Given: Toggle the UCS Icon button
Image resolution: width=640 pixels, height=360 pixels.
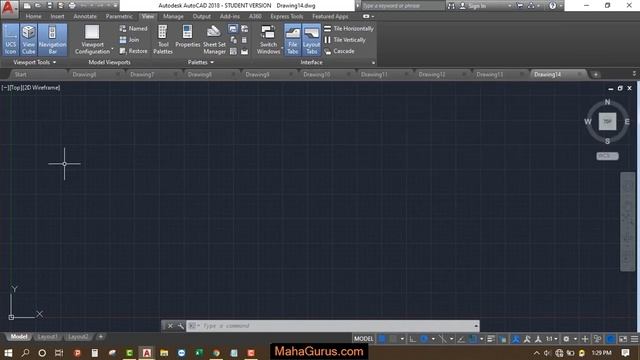Looking at the screenshot, I should [11, 40].
